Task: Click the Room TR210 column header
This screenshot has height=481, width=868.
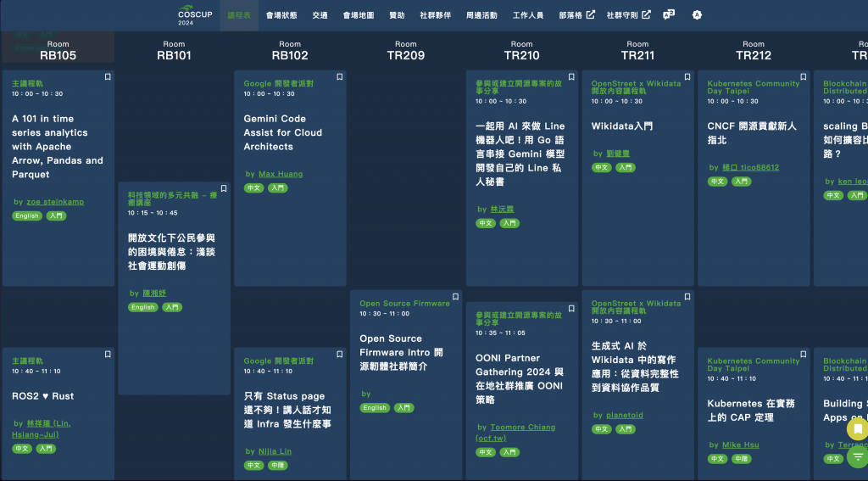Action: (x=521, y=50)
